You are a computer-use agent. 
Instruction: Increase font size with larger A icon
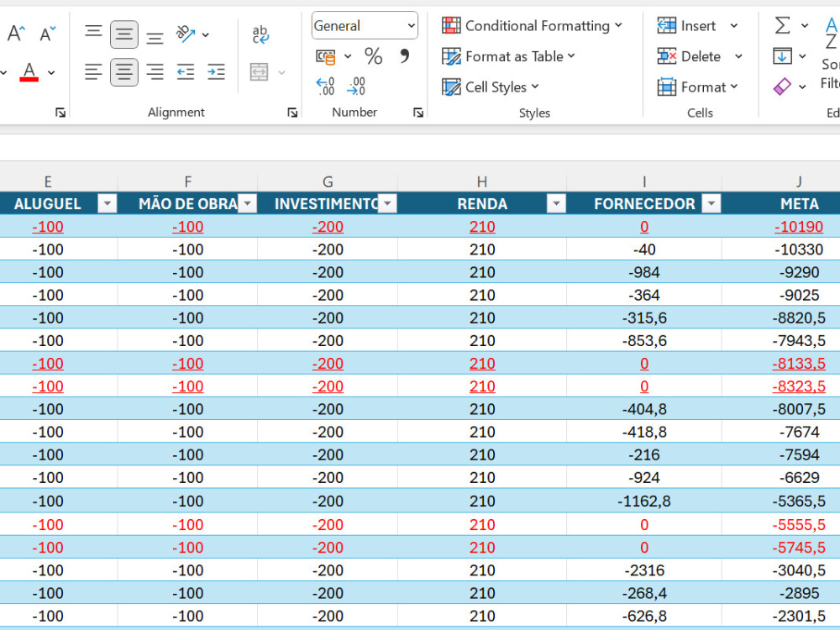[15, 34]
